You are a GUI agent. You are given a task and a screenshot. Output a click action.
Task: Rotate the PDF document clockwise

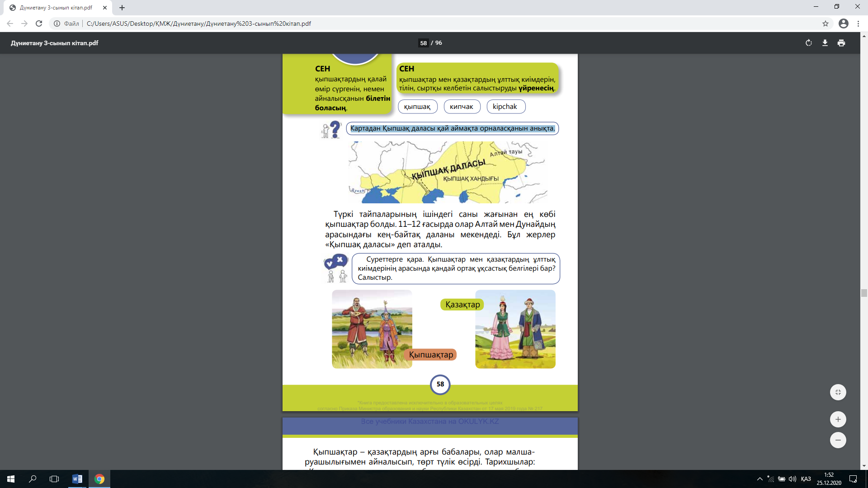coord(809,43)
